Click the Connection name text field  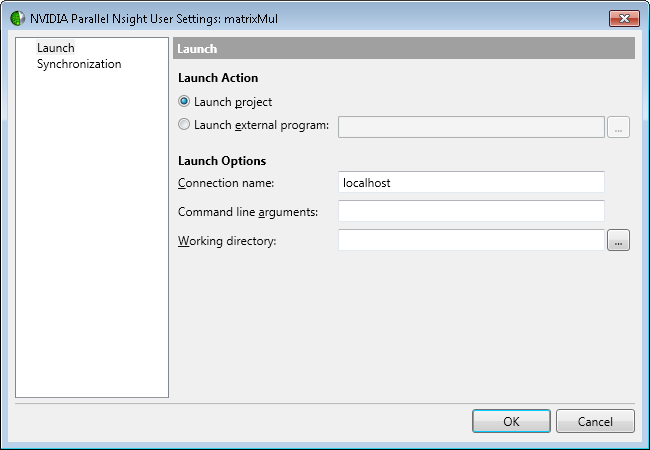(471, 183)
